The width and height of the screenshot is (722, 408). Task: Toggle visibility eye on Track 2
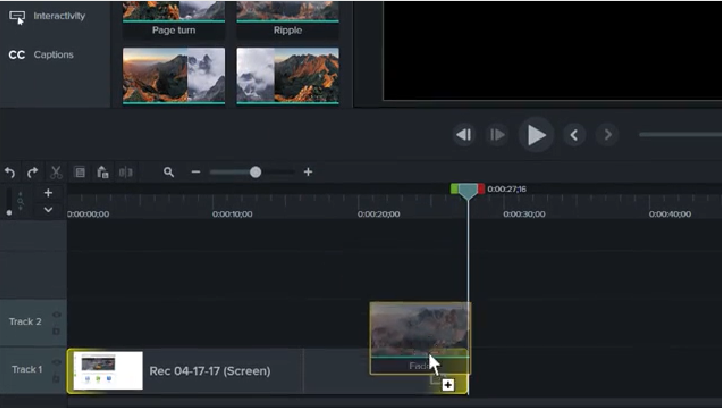point(57,315)
